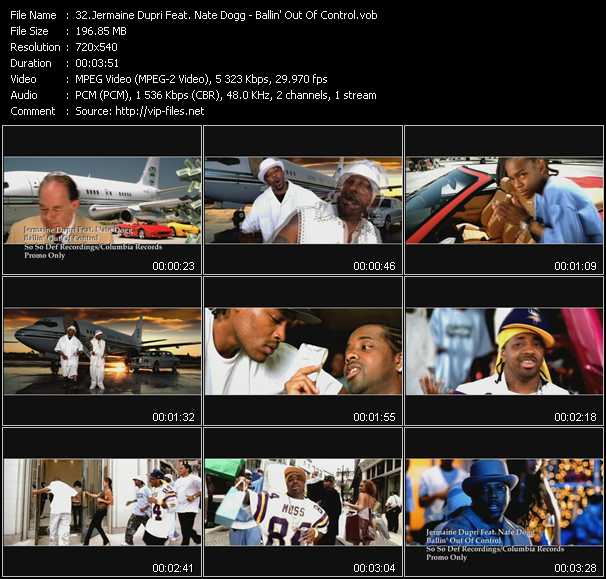Click the 00:01:09 timestamp

[x=575, y=266]
